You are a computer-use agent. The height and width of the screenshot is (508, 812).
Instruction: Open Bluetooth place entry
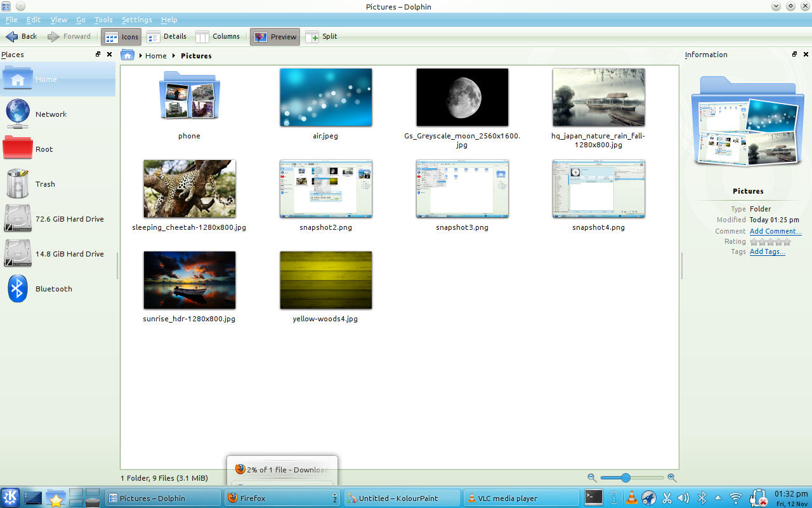click(58, 289)
